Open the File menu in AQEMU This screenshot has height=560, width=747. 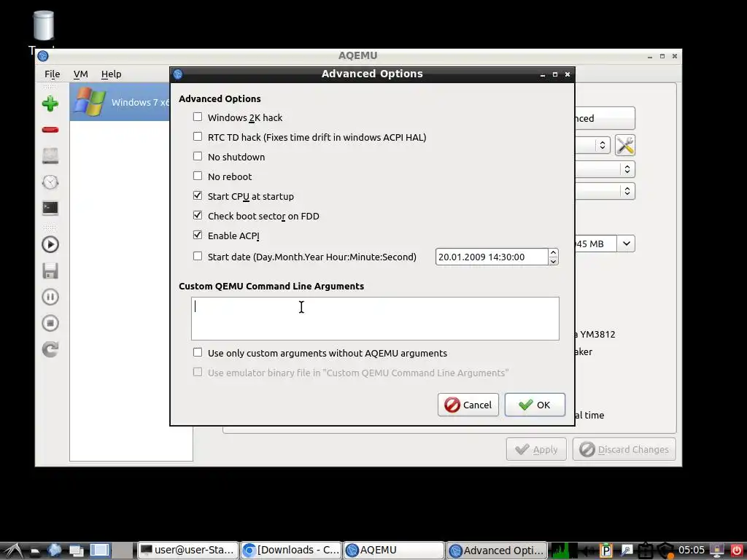click(x=53, y=74)
